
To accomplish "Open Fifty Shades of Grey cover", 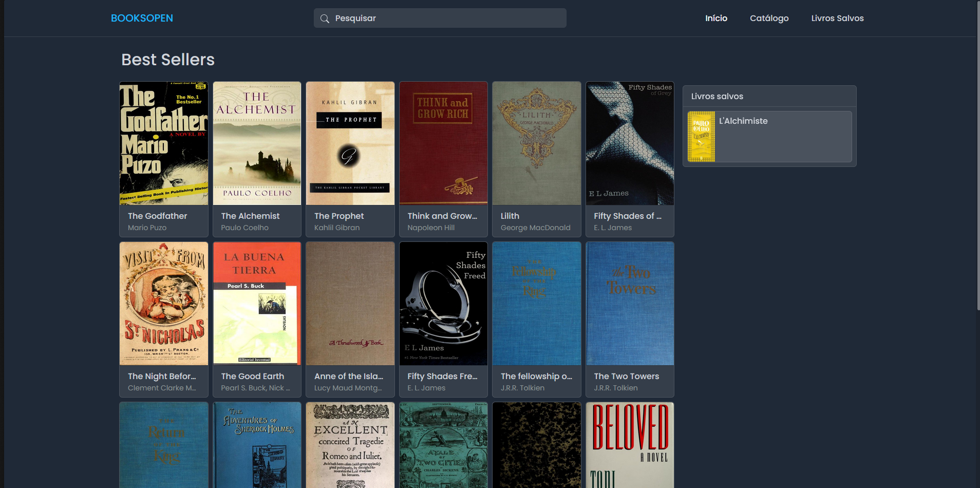I will (x=630, y=143).
